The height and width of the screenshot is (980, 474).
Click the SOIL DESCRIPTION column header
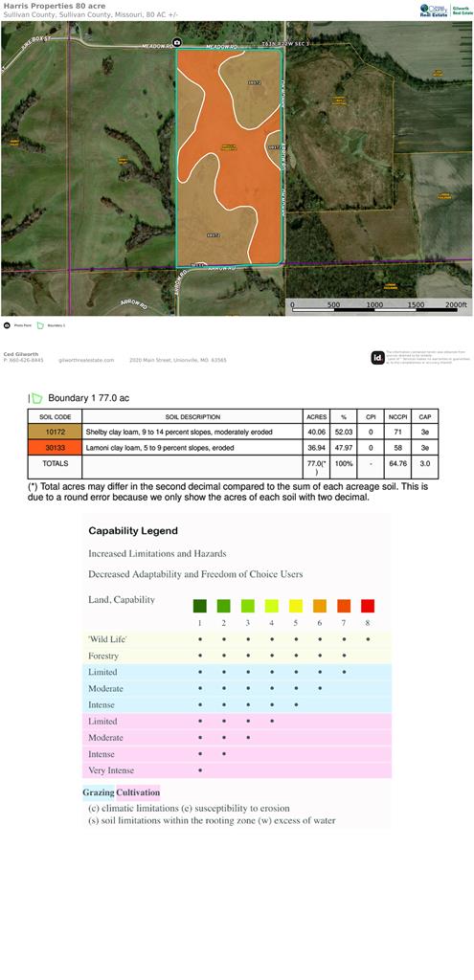[x=192, y=417]
